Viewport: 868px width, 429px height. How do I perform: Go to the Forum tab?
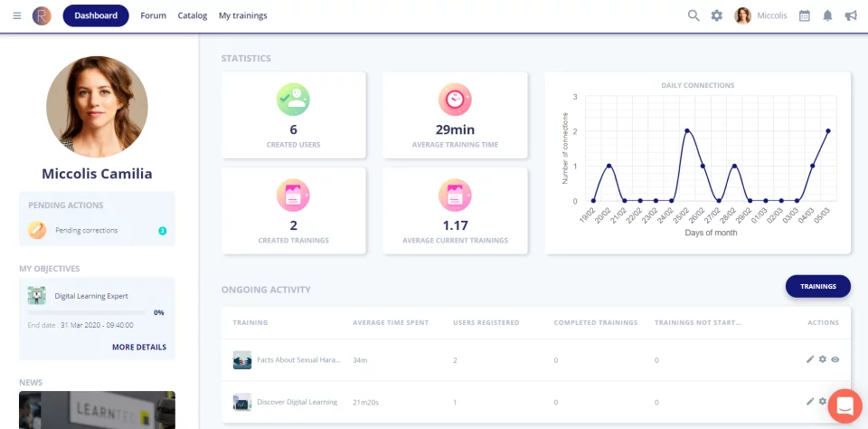[x=154, y=15]
